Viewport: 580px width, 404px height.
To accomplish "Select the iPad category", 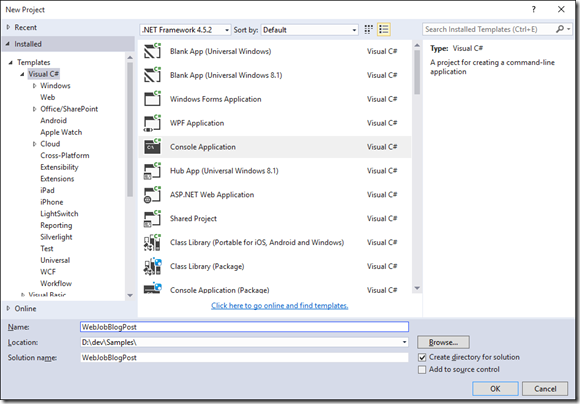I will (47, 190).
